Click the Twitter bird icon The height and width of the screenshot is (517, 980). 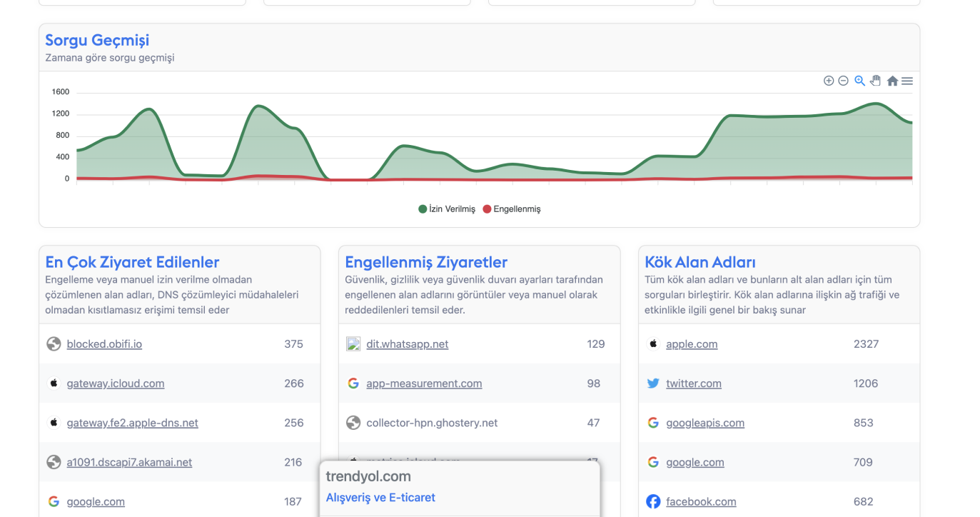click(x=653, y=383)
